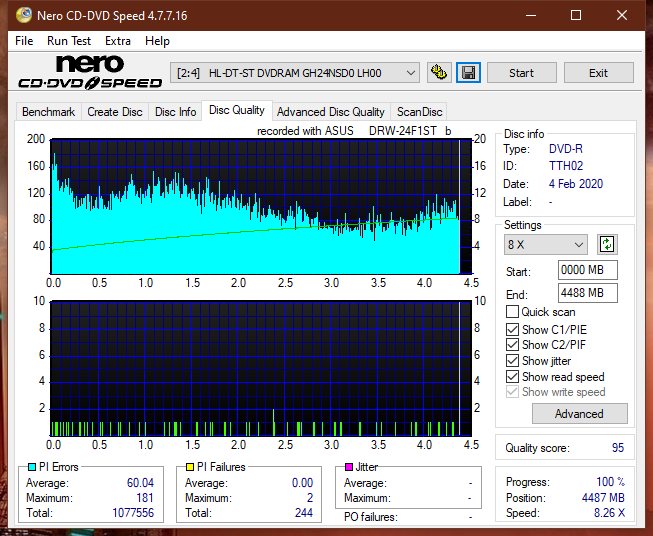Image resolution: width=653 pixels, height=536 pixels.
Task: Toggle Show write speed checkbox
Action: tap(512, 392)
